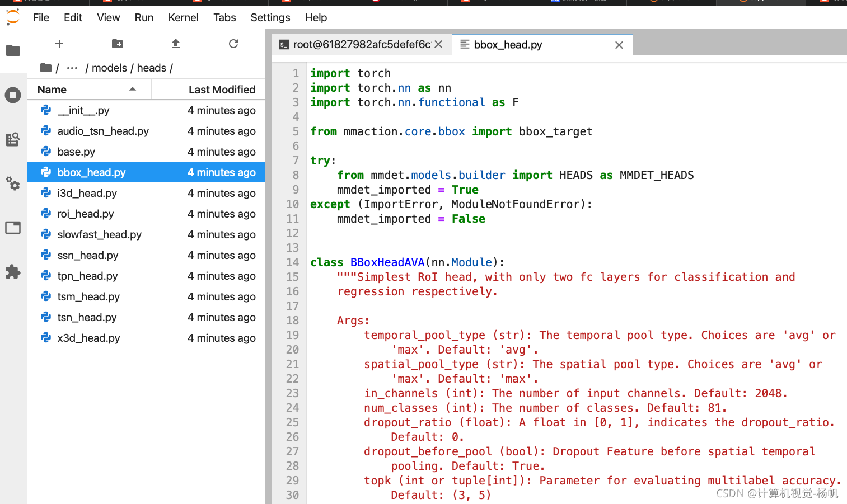Click the Refresh File List icon

[233, 44]
